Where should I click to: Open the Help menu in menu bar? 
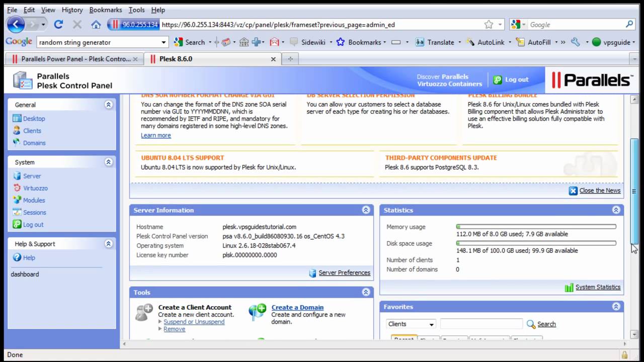tap(158, 10)
